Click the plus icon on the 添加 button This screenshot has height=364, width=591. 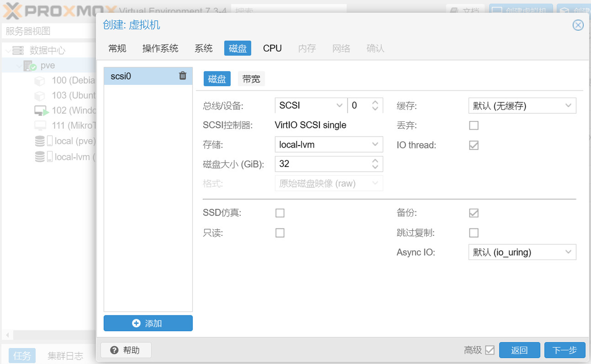[x=136, y=323]
